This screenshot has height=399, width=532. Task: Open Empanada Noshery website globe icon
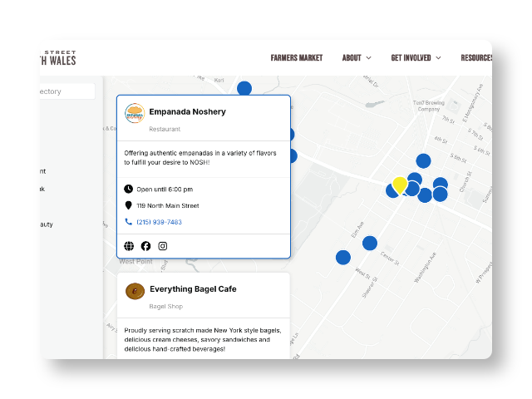coord(129,246)
